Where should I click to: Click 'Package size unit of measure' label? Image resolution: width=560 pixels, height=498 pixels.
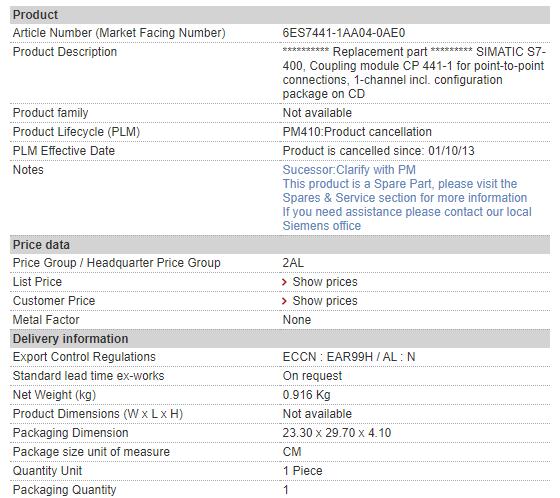[x=91, y=452]
